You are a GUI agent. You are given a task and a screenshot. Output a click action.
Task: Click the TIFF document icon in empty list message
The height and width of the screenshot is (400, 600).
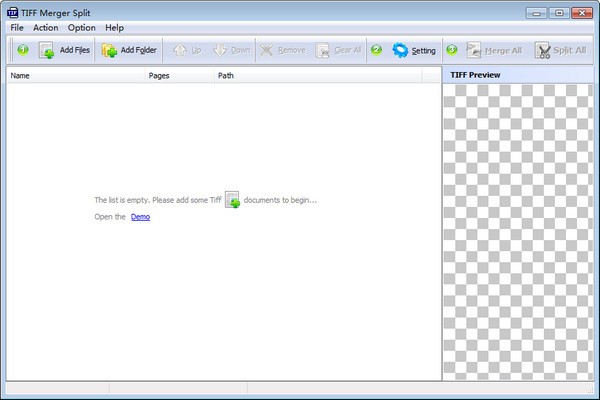[x=232, y=200]
